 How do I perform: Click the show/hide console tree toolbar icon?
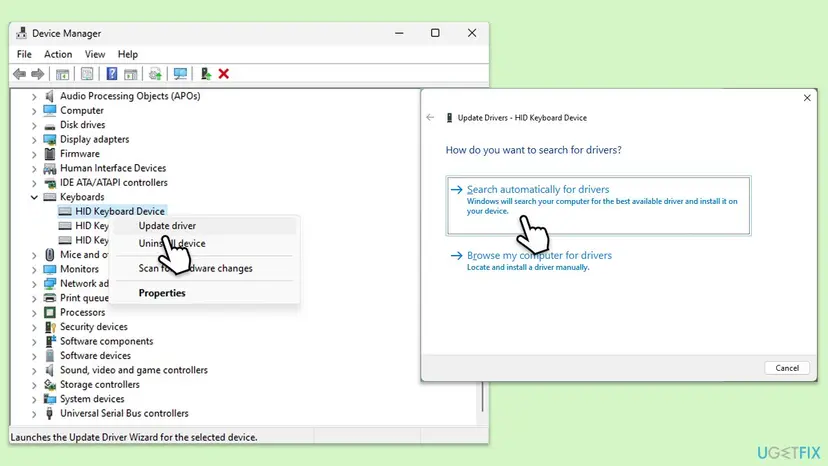click(62, 74)
